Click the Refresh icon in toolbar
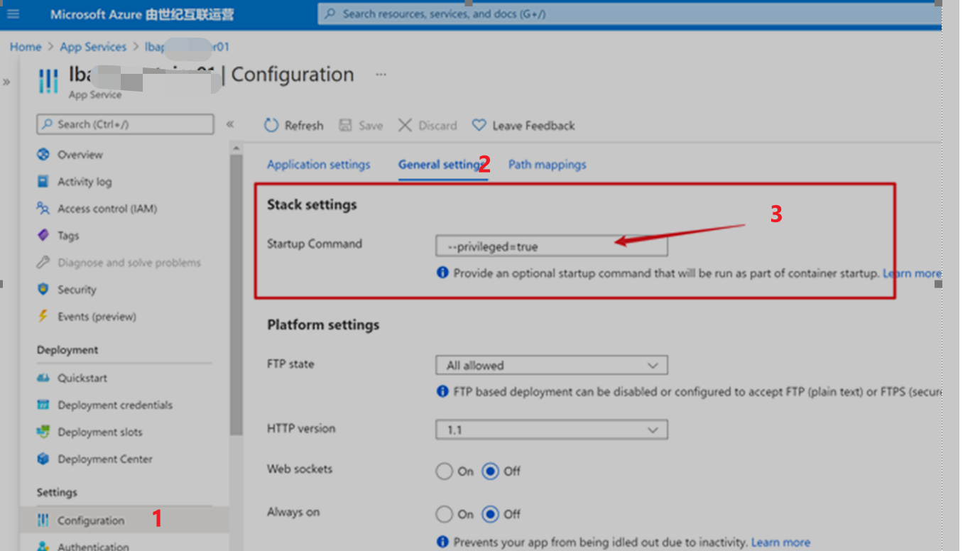The image size is (980, 551). 271,126
